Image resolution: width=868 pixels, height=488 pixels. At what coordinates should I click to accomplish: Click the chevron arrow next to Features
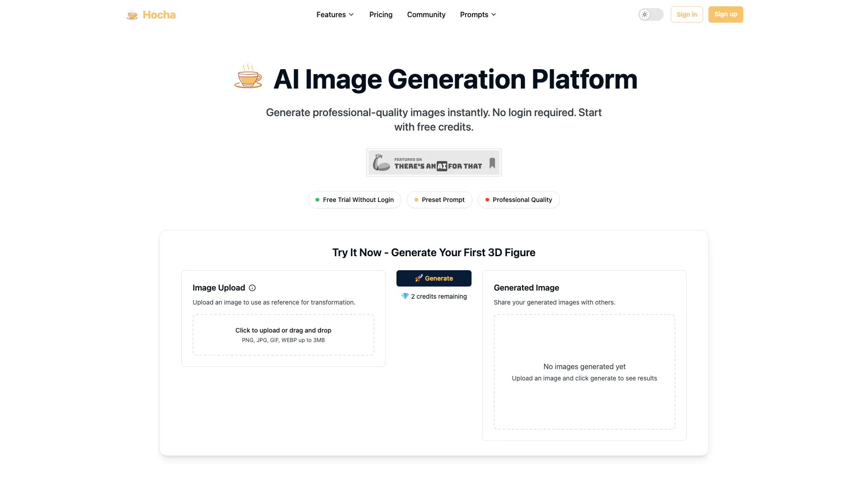click(x=351, y=14)
